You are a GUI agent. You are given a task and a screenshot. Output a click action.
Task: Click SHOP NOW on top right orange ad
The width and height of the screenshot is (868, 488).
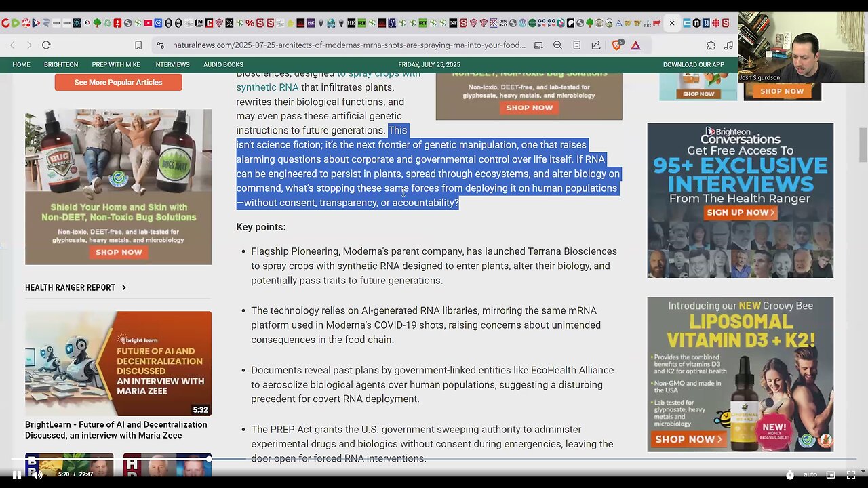point(782,91)
